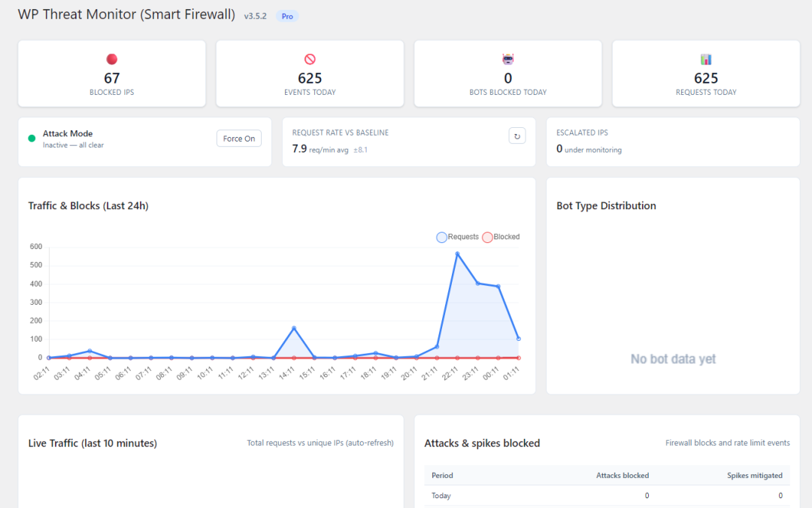Image resolution: width=812 pixels, height=508 pixels.
Task: Click the 22:11 peak point on the Requests line
Action: pyautogui.click(x=457, y=254)
